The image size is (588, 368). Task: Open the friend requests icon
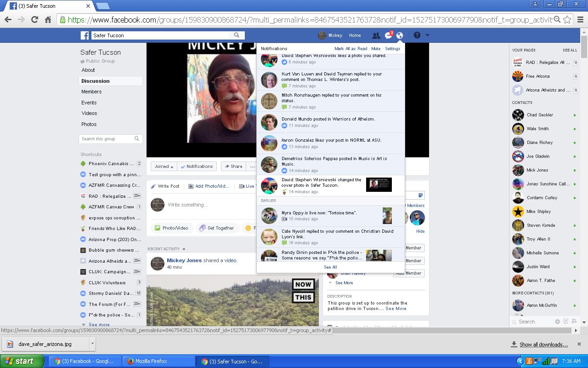376,35
